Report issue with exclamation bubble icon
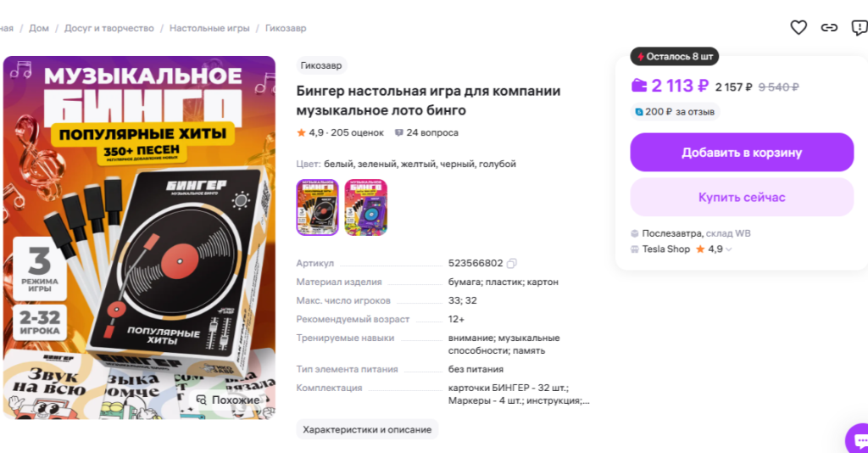 click(x=860, y=28)
